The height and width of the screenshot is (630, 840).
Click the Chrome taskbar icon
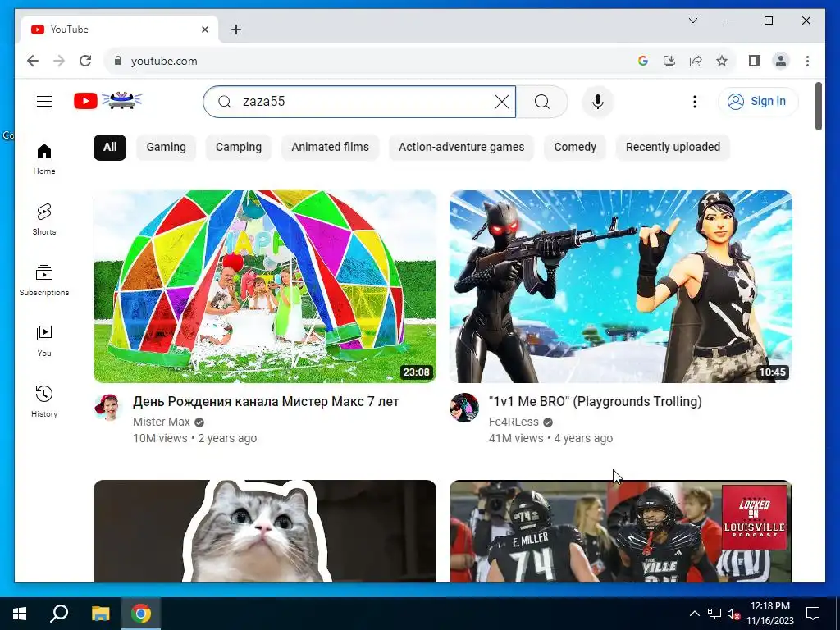pyautogui.click(x=141, y=614)
